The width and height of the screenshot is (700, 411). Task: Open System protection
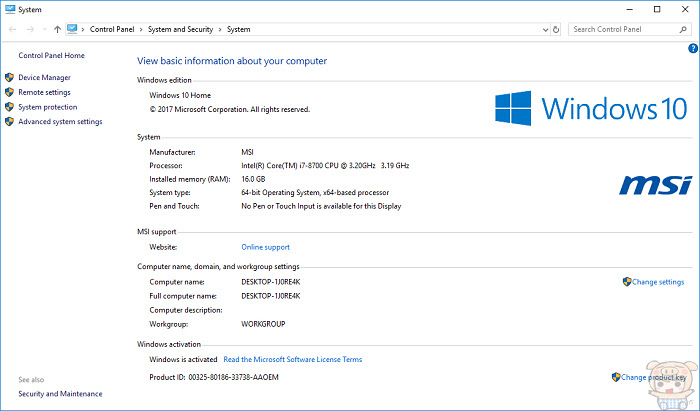click(x=48, y=107)
